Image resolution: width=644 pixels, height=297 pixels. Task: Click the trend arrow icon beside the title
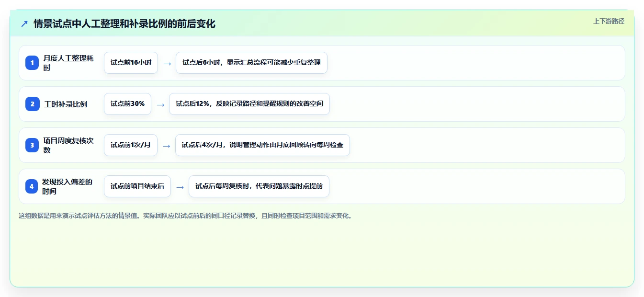point(24,24)
